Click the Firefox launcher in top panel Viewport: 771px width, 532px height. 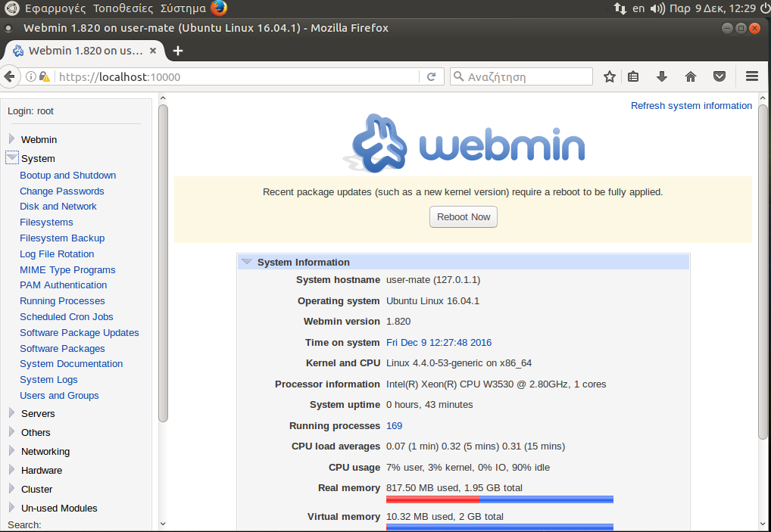tap(219, 9)
